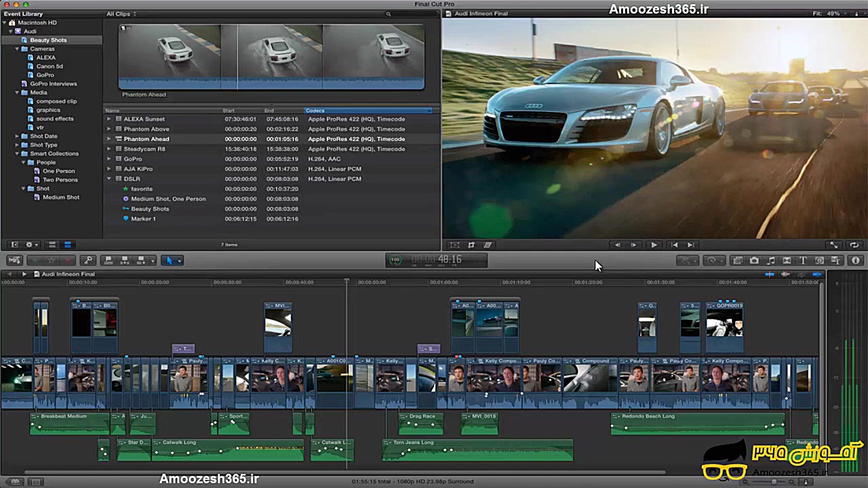Show the Inspector info button
This screenshot has height=488, width=868.
click(x=856, y=260)
